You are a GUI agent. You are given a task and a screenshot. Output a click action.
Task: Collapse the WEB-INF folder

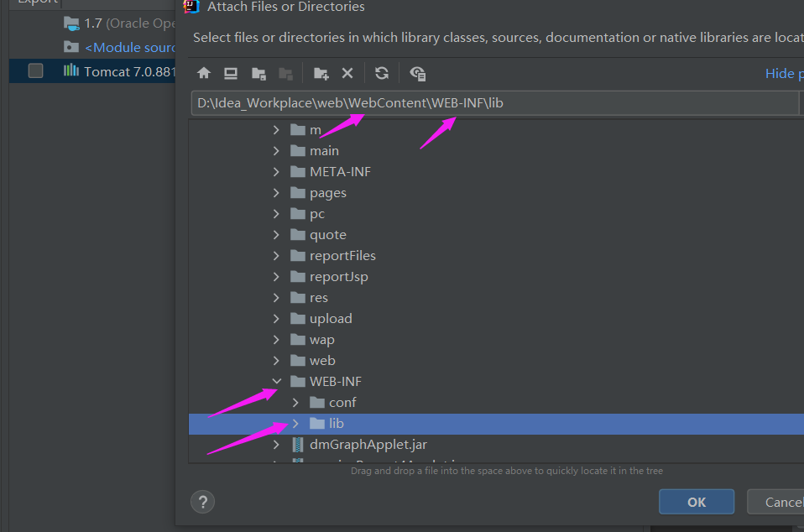pos(277,381)
